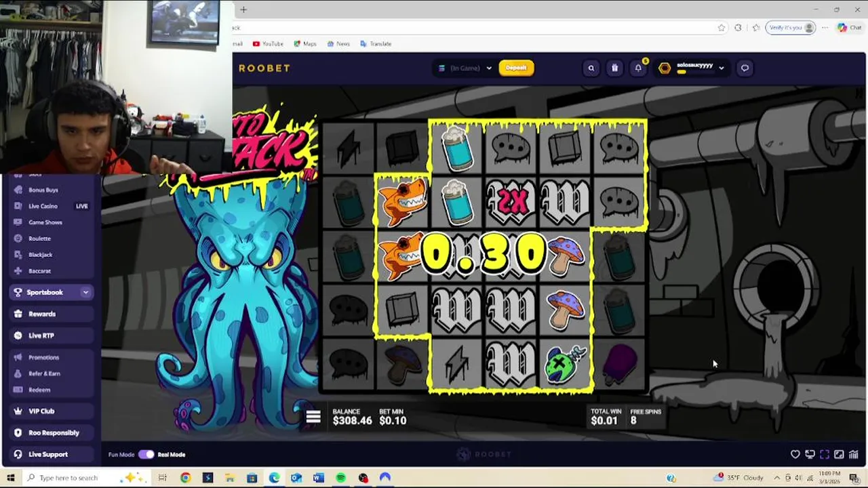Open the solosaucyyyy account dropdown
The width and height of the screenshot is (868, 488).
(x=692, y=68)
